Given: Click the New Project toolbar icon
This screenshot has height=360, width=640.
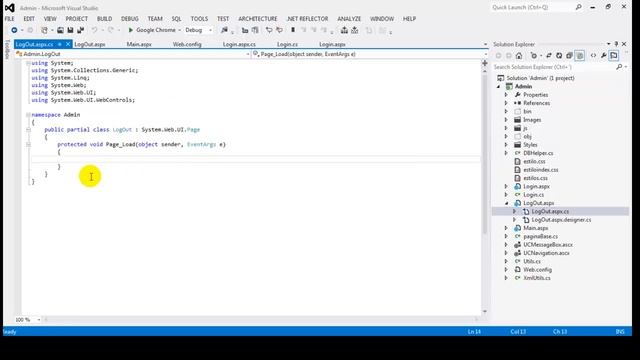Looking at the screenshot, I should pyautogui.click(x=44, y=30).
